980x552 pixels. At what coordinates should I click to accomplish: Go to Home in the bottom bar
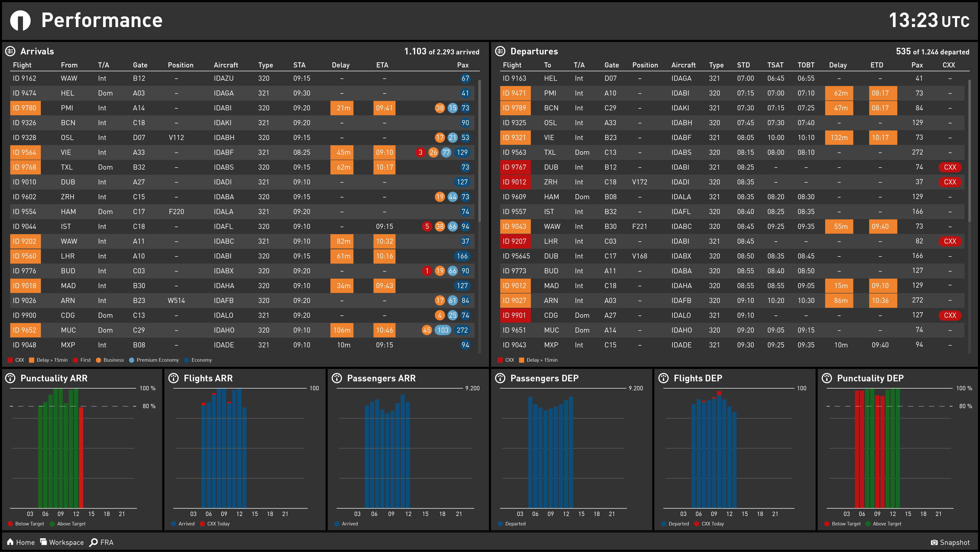pos(21,542)
